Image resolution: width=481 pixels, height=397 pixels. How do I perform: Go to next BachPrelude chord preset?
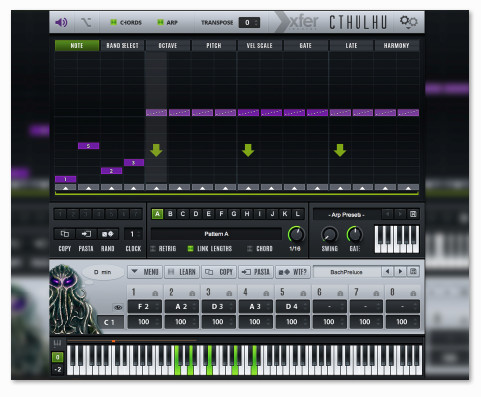[x=400, y=272]
